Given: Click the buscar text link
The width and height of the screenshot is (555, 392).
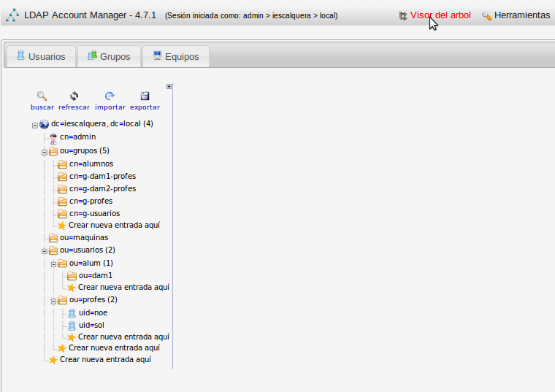Looking at the screenshot, I should tap(42, 107).
